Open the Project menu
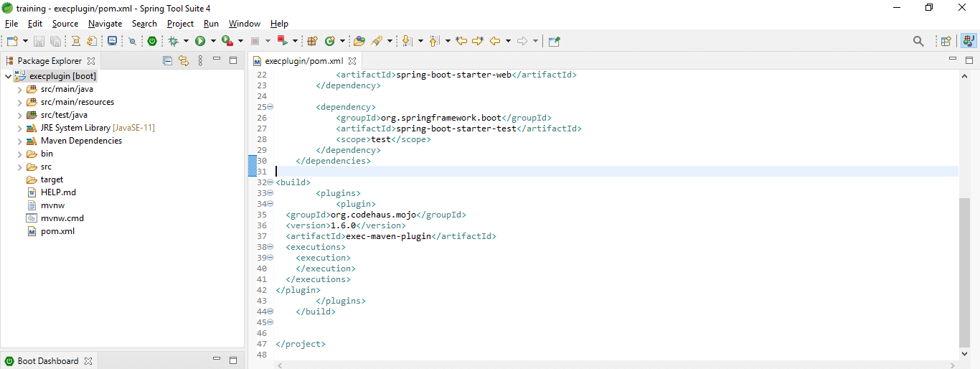Image resolution: width=980 pixels, height=369 pixels. (x=180, y=24)
